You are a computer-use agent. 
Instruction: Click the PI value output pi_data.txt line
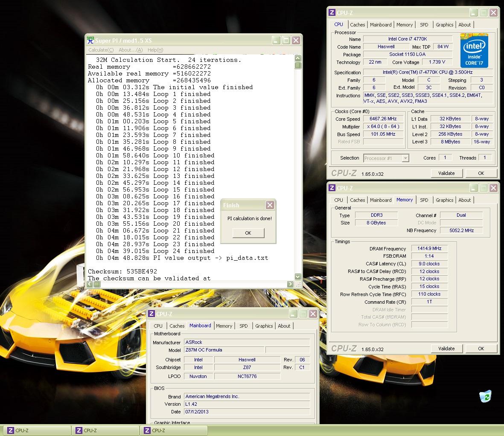[182, 258]
